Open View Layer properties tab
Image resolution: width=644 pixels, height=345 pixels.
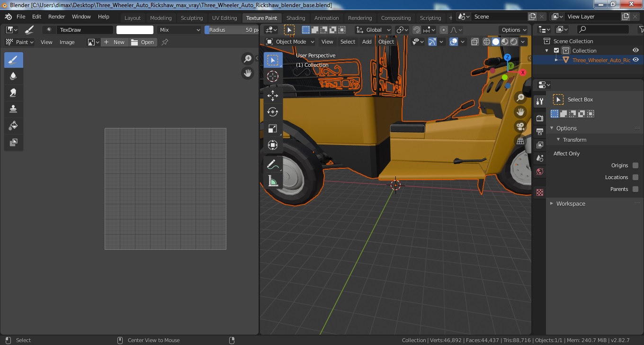click(x=539, y=145)
